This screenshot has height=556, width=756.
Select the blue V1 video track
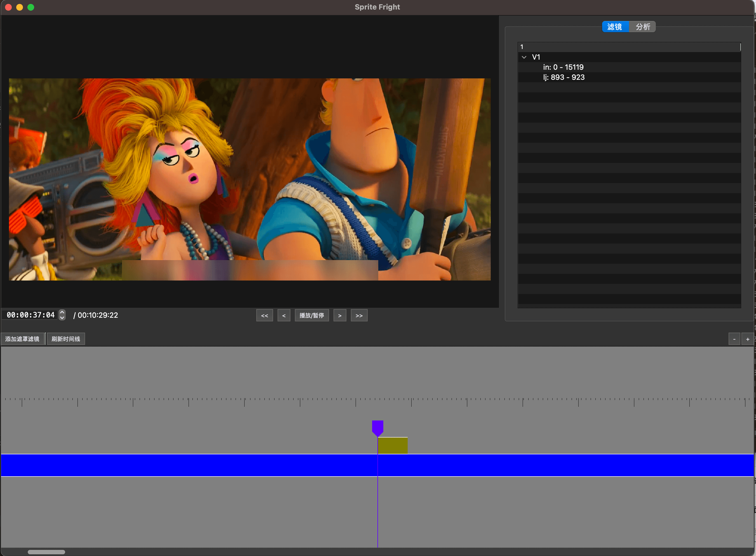point(377,465)
